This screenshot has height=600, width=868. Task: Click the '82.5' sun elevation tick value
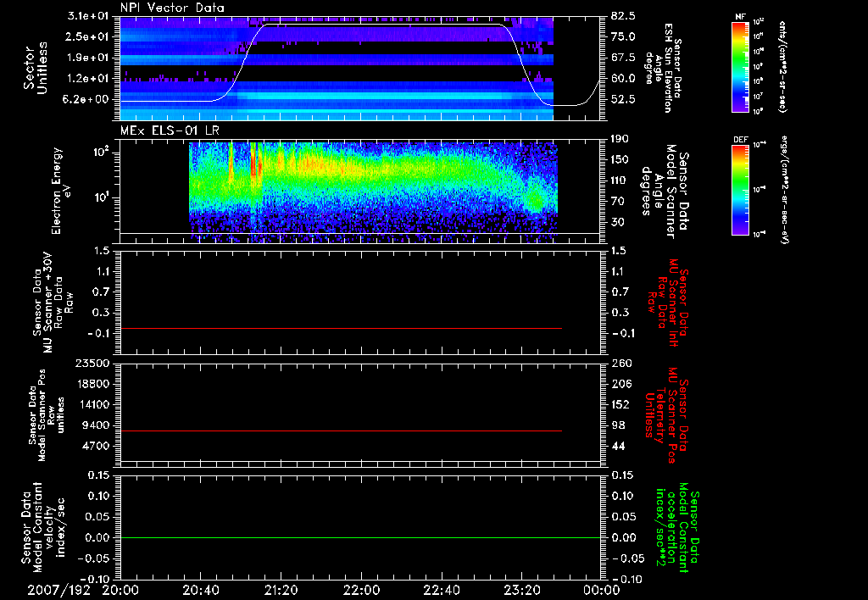tap(624, 16)
